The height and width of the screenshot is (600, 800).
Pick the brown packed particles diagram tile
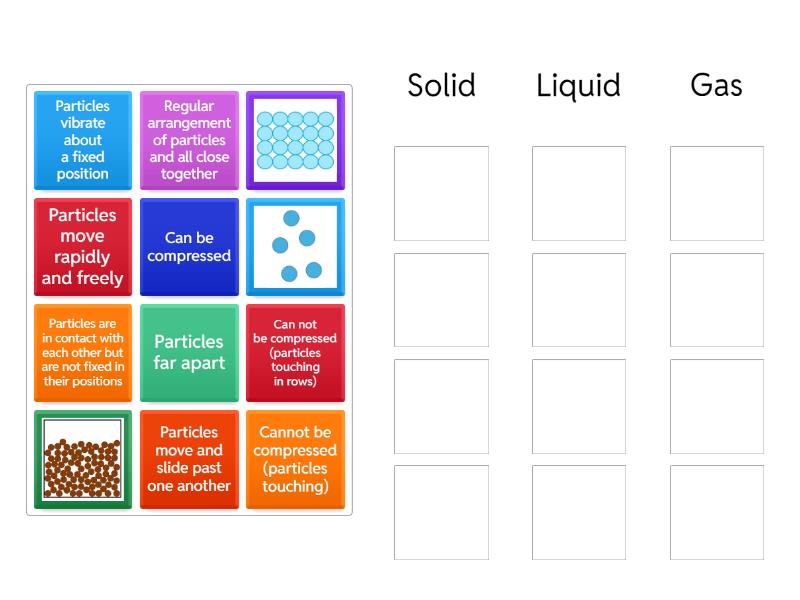click(83, 459)
